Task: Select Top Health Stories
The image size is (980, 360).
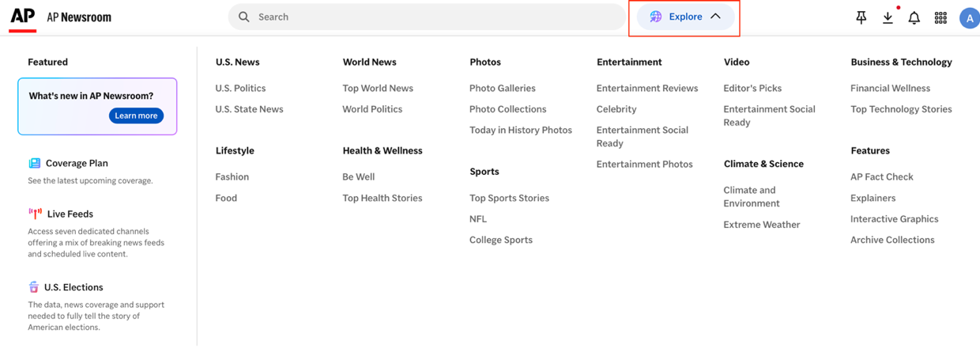Action: click(383, 198)
